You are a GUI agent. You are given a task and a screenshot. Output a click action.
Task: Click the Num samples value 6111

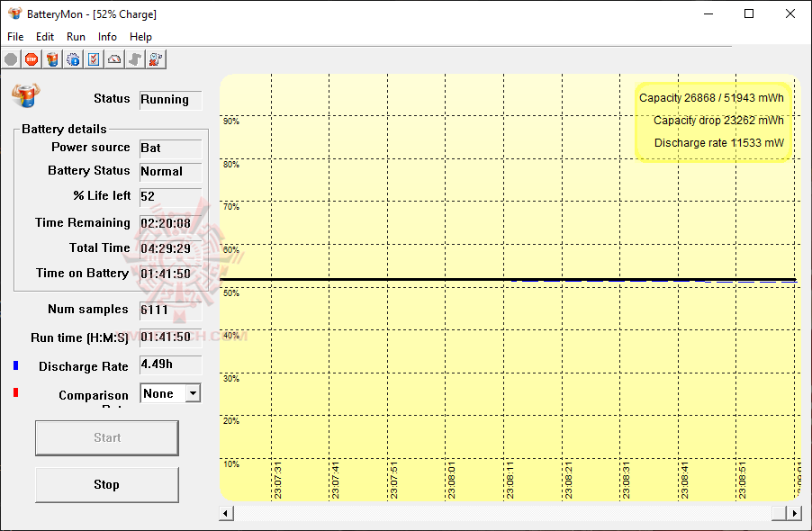tap(170, 310)
